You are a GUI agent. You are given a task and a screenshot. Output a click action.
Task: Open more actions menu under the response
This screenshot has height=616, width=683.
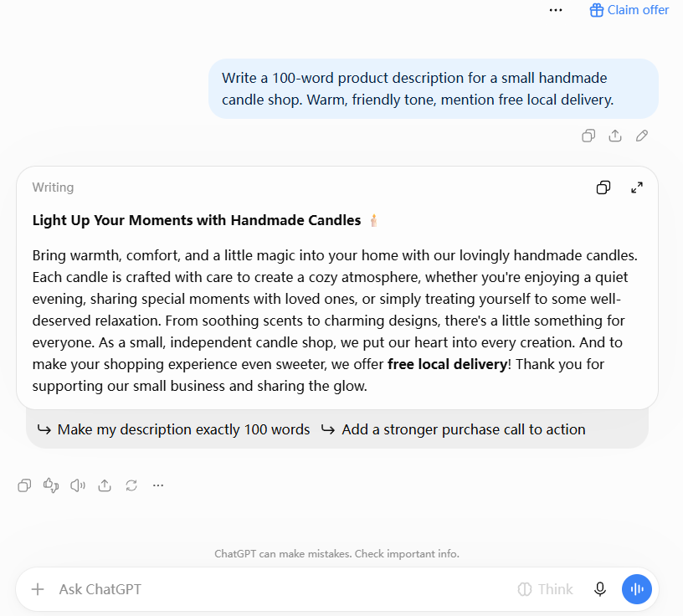(158, 485)
